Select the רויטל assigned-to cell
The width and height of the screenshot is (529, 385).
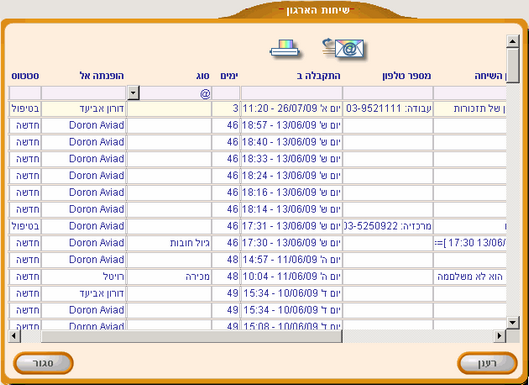click(84, 277)
